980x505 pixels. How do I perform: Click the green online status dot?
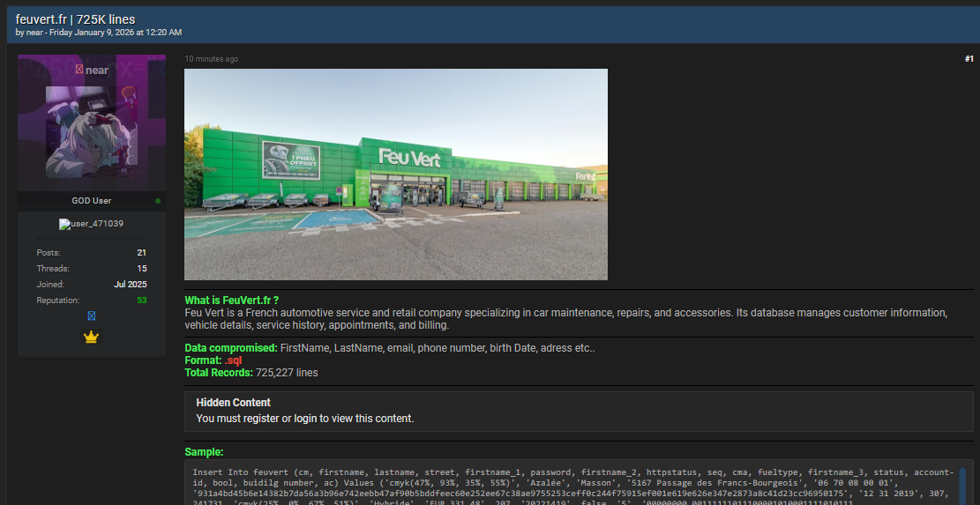pos(158,201)
